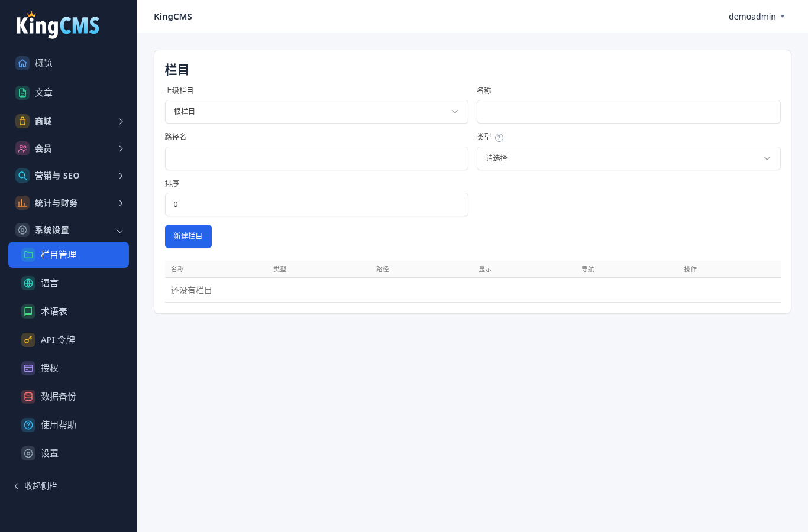
Task: Show the 类型 help tooltip icon
Action: (499, 138)
